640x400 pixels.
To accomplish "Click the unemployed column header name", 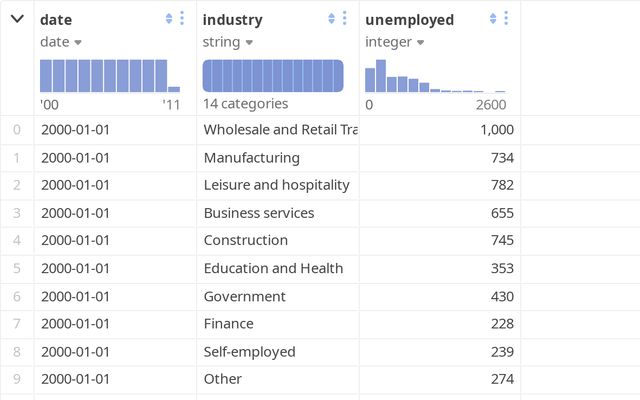I will click(409, 20).
